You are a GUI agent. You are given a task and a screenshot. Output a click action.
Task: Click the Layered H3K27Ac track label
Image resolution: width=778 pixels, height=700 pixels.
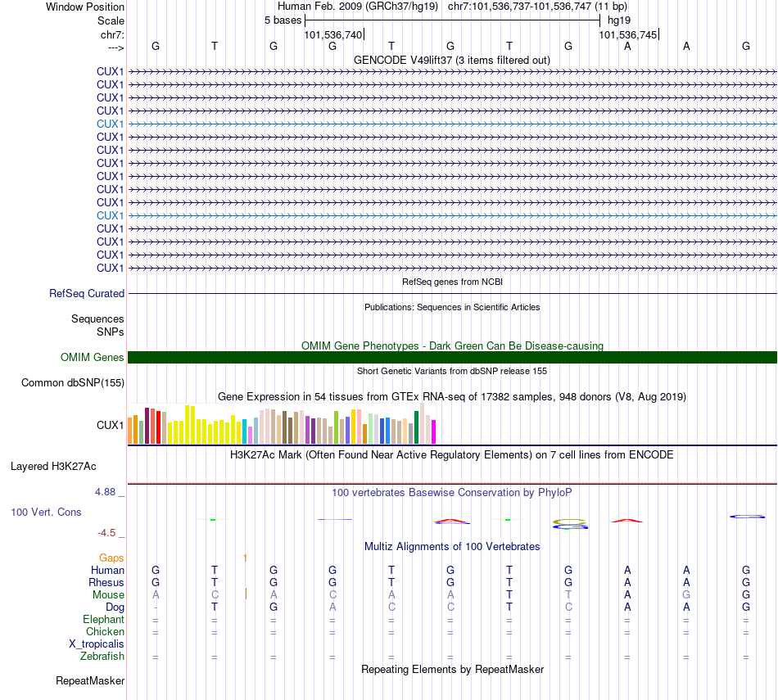tap(53, 467)
